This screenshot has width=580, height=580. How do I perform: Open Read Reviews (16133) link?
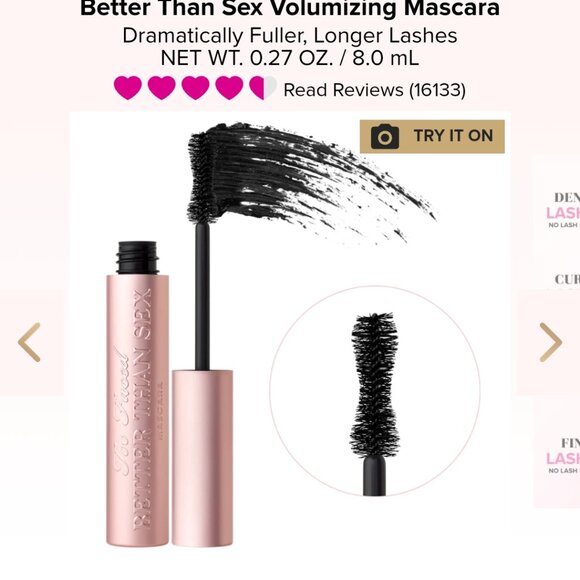(374, 90)
